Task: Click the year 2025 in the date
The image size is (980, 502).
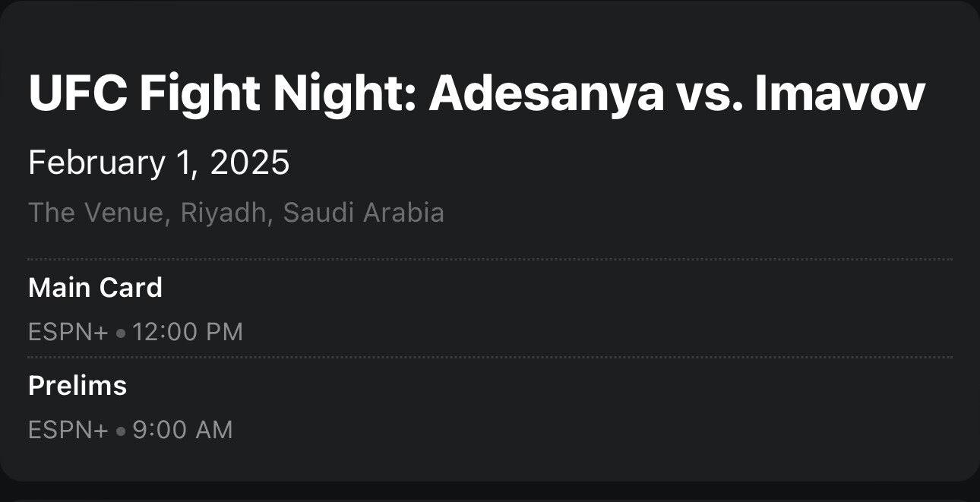Action: 250,163
